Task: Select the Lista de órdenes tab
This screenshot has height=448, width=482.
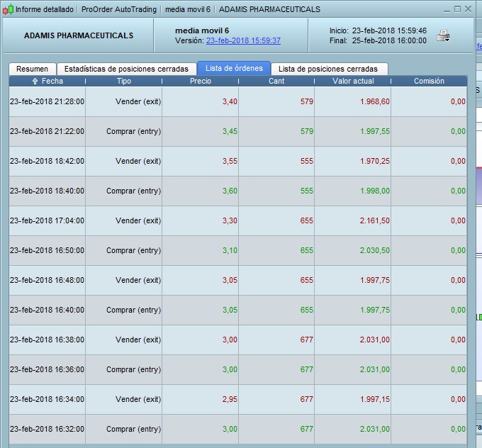Action: (234, 68)
